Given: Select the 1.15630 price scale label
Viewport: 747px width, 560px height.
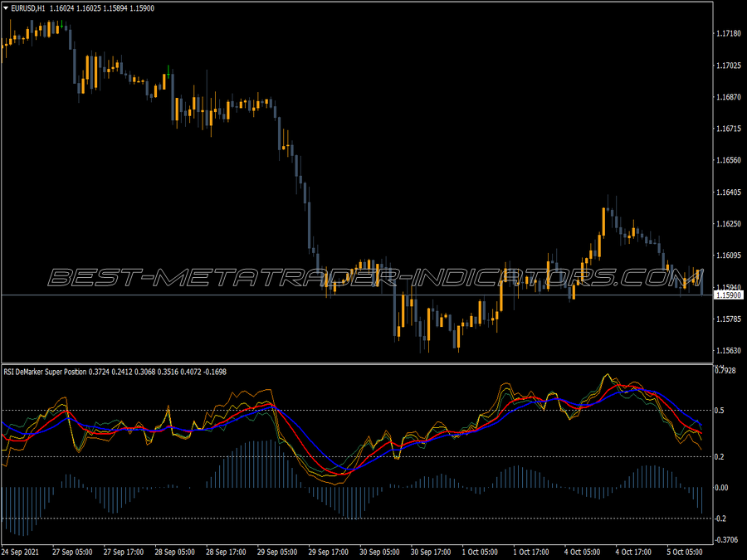Looking at the screenshot, I should (x=729, y=350).
